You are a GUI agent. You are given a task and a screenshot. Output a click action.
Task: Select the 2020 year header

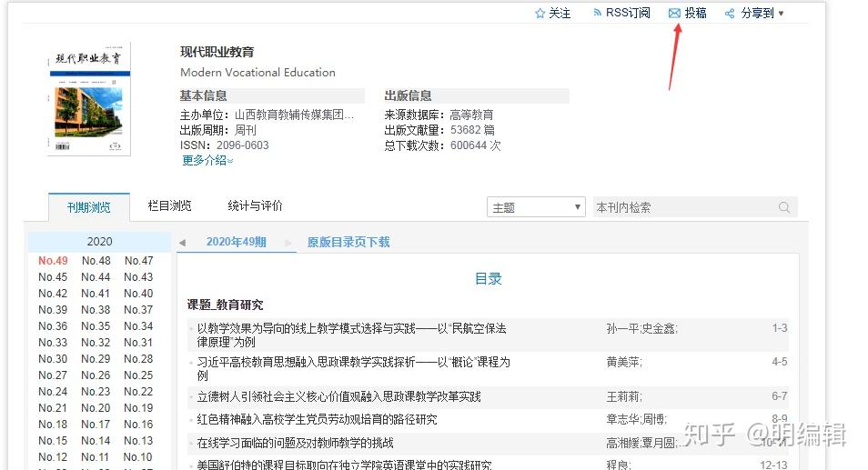point(100,242)
